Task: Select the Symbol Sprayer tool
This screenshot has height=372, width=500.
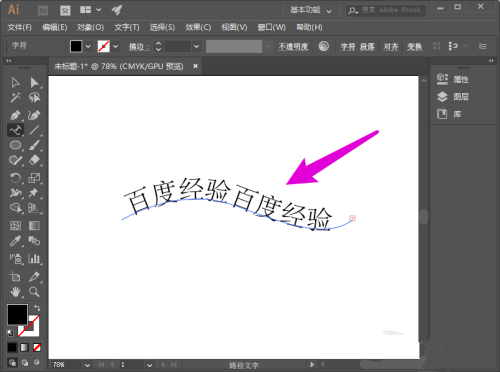Action: pyautogui.click(x=15, y=259)
